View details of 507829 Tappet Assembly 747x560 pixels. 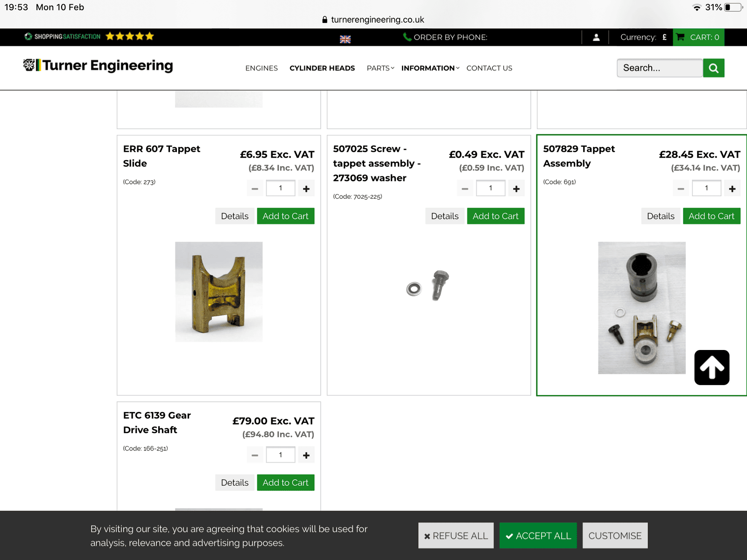point(661,216)
